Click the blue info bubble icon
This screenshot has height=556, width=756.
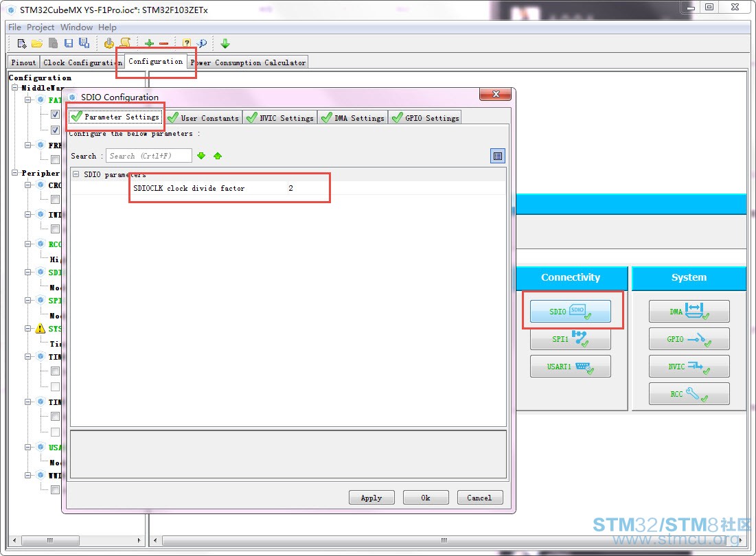click(202, 43)
